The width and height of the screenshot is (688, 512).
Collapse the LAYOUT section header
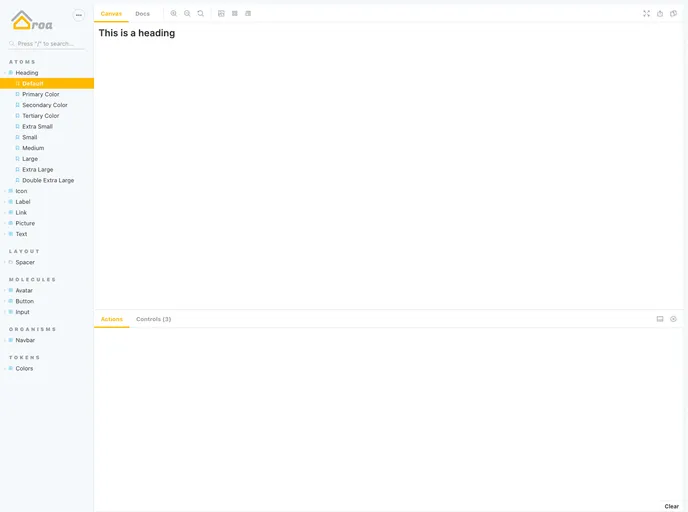tap(24, 251)
